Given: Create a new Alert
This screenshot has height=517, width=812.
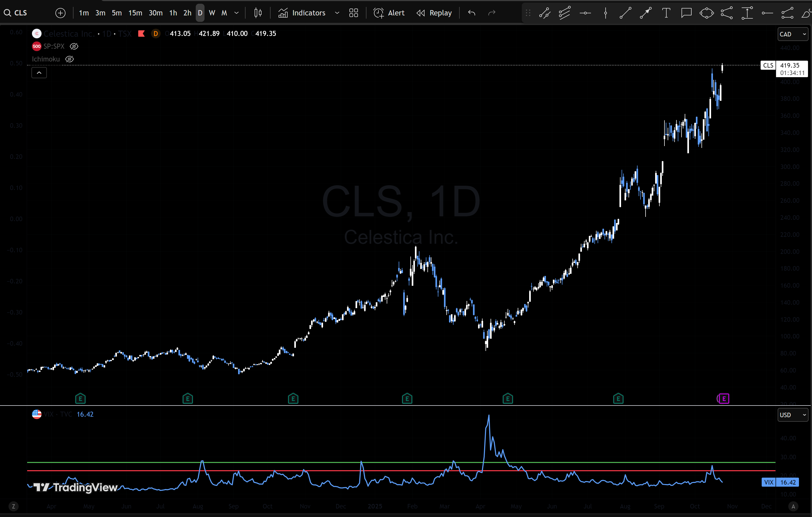Looking at the screenshot, I should (389, 13).
